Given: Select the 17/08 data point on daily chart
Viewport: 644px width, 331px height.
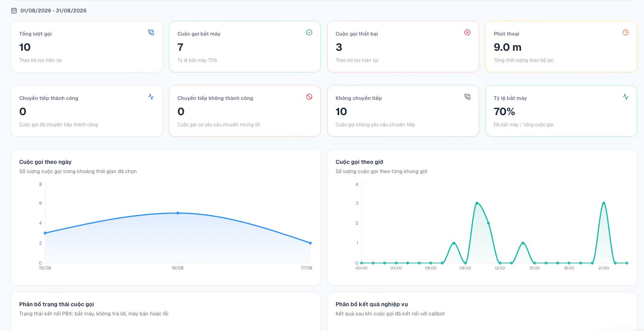Looking at the screenshot, I should [310, 243].
